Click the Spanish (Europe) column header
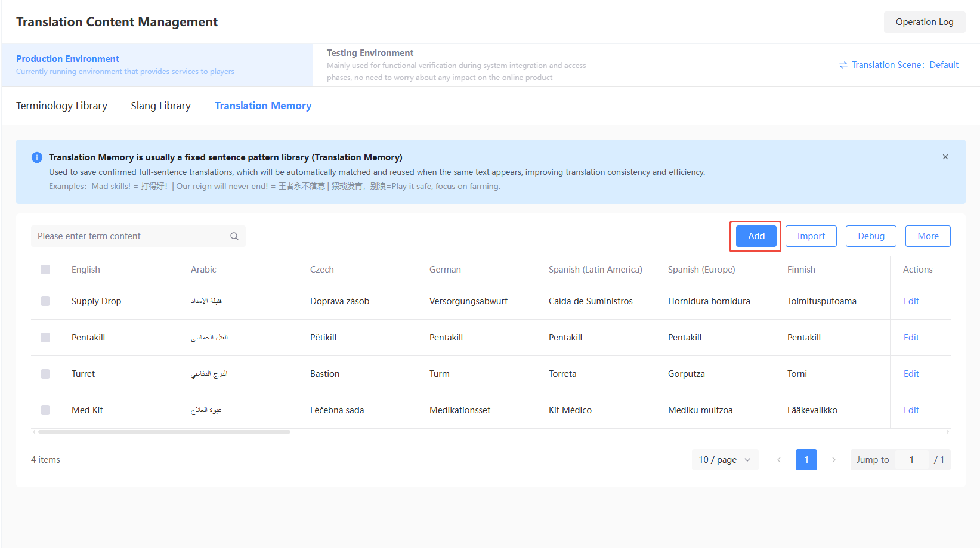This screenshot has width=980, height=548. coord(701,270)
